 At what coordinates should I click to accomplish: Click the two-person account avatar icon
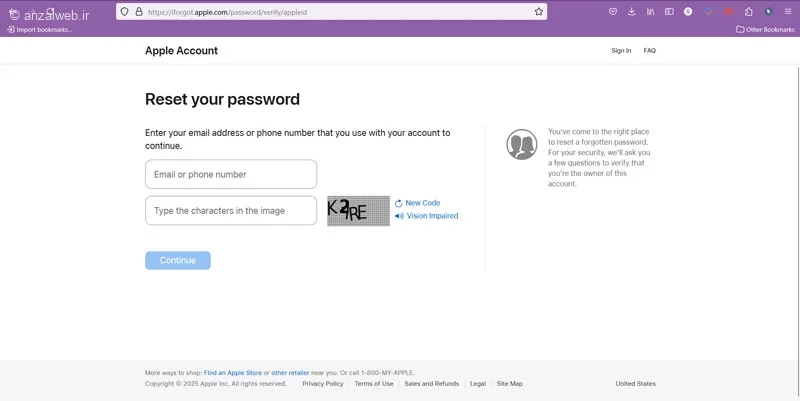click(x=521, y=144)
